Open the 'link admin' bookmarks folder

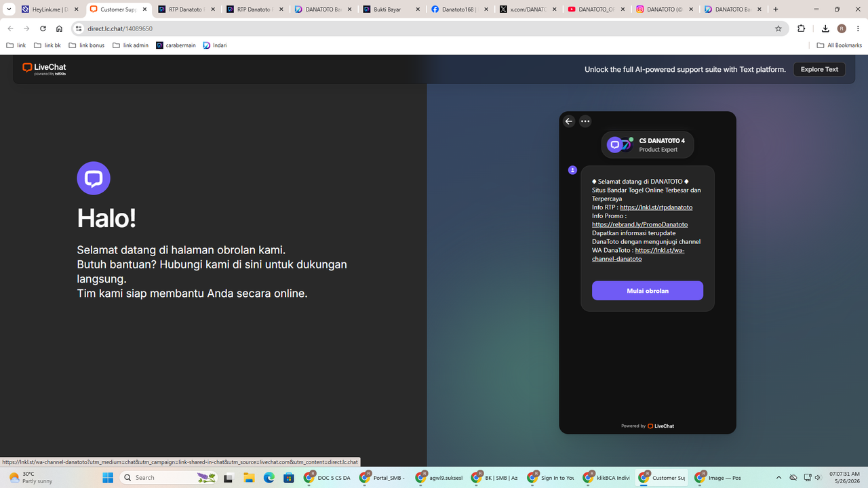[130, 45]
